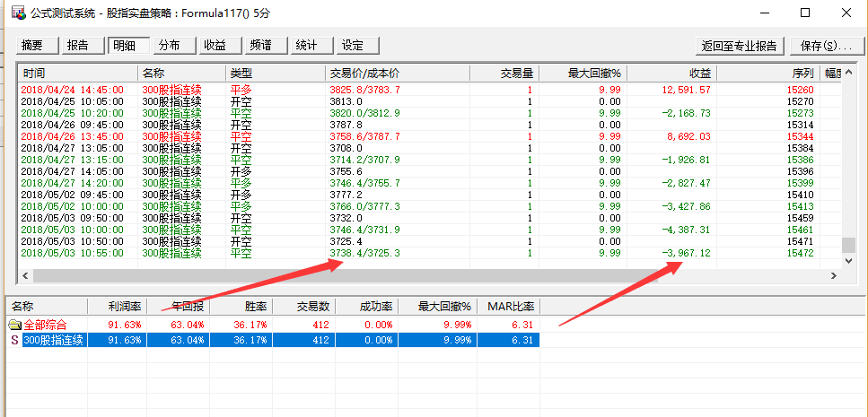Maximize the 公式测试系统 window
Screen dimensions: 868x417
point(805,14)
